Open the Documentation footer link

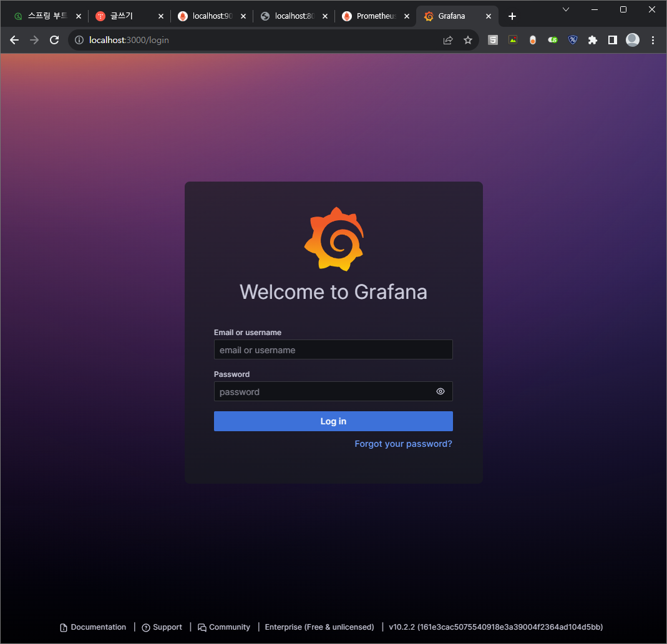[93, 627]
